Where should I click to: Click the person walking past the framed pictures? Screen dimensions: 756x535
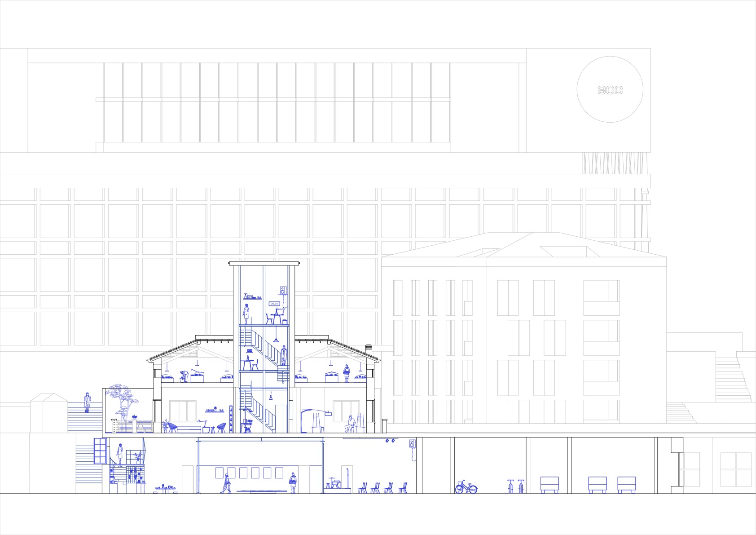(x=226, y=482)
